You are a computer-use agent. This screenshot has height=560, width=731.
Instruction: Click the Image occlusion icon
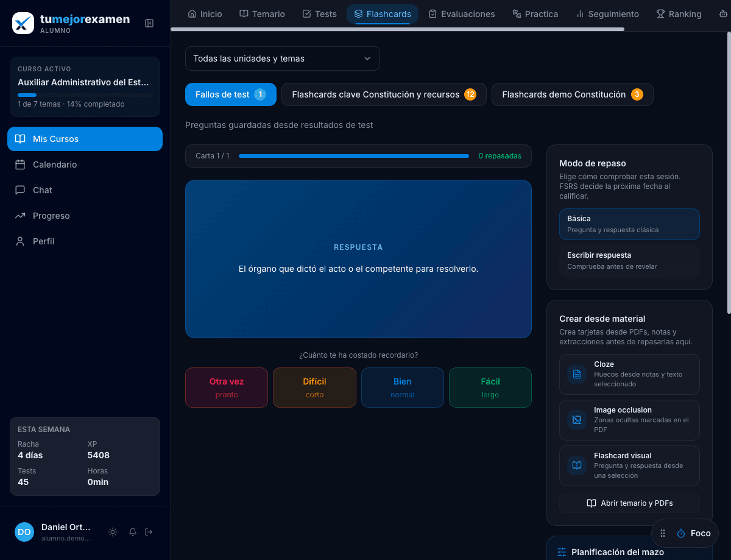[577, 420]
